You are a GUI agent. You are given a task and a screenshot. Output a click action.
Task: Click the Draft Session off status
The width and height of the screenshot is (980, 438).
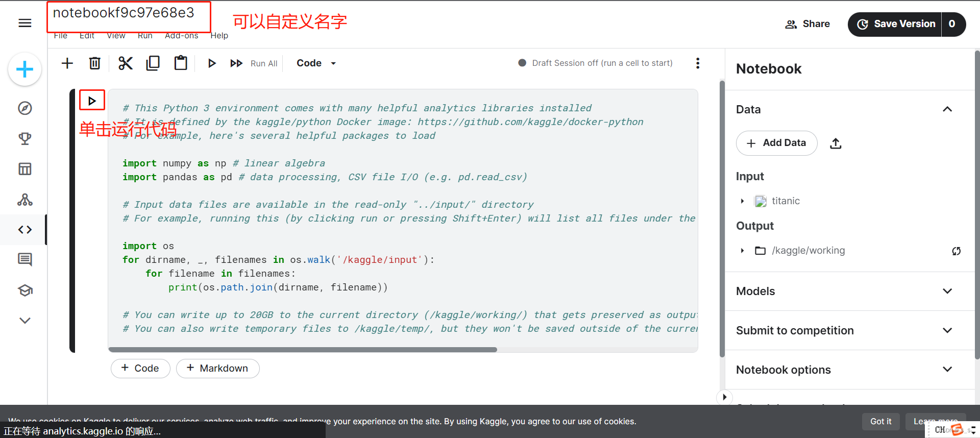[595, 63]
